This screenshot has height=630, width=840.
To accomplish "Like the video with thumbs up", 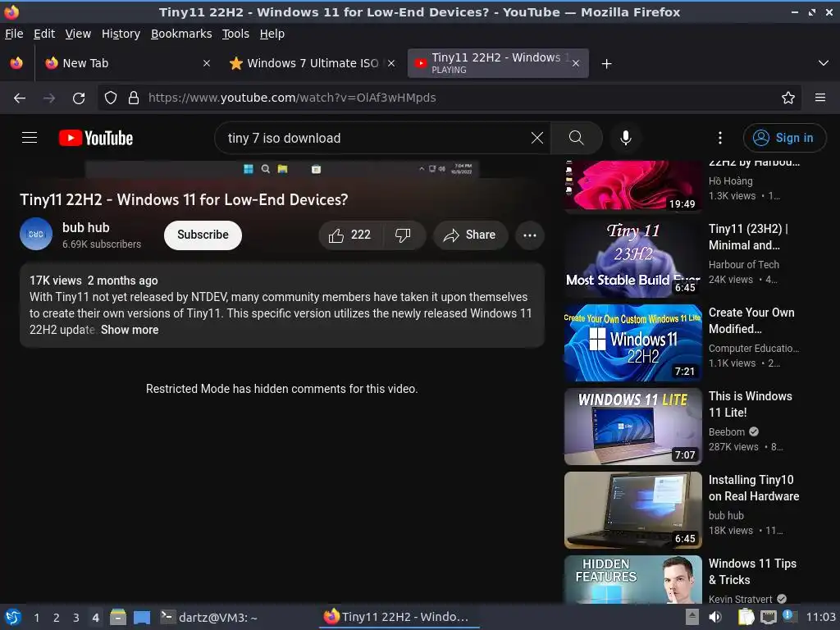I will (x=350, y=235).
